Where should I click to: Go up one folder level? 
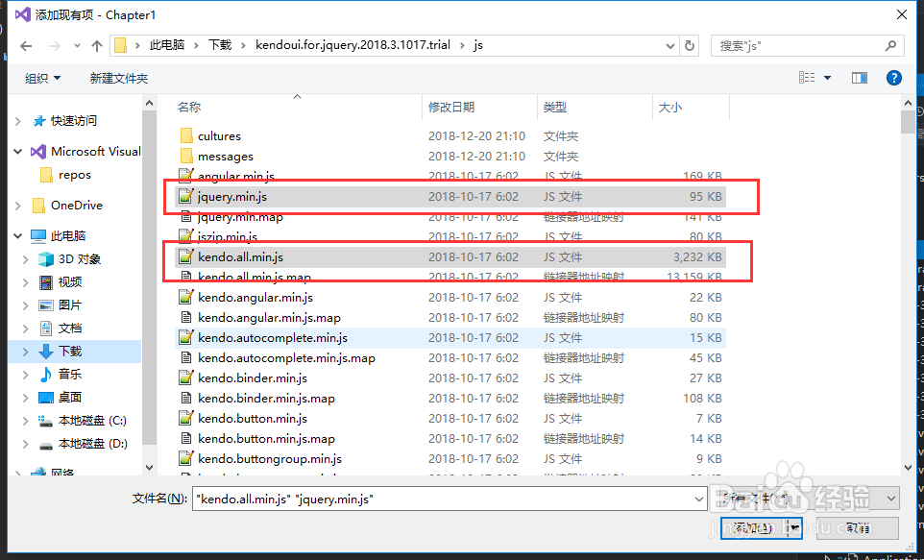point(97,45)
